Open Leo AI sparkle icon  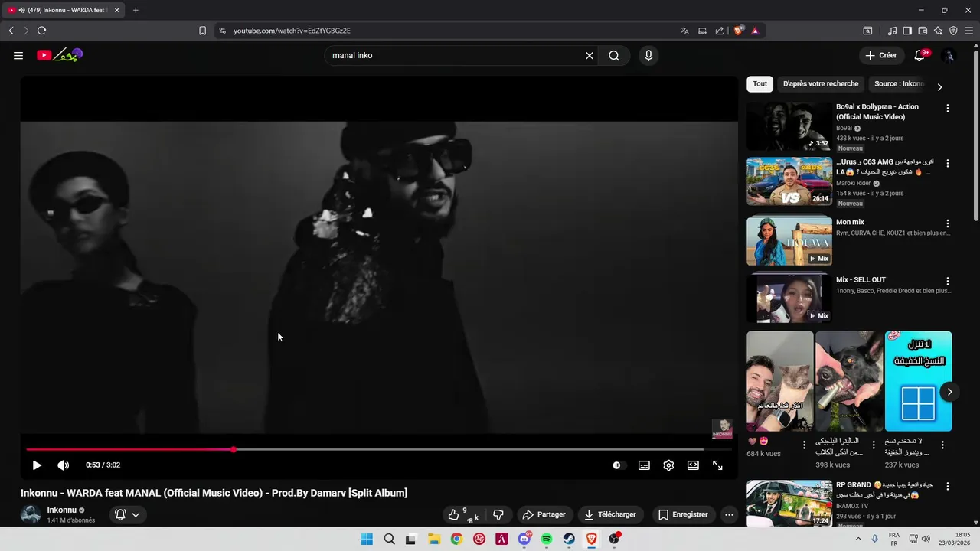click(938, 31)
